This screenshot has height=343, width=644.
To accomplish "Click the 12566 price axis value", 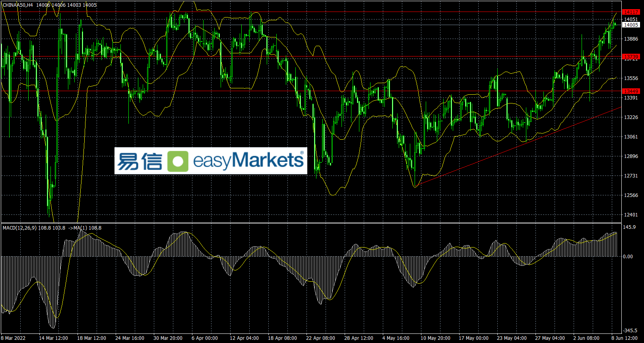I will pyautogui.click(x=631, y=195).
